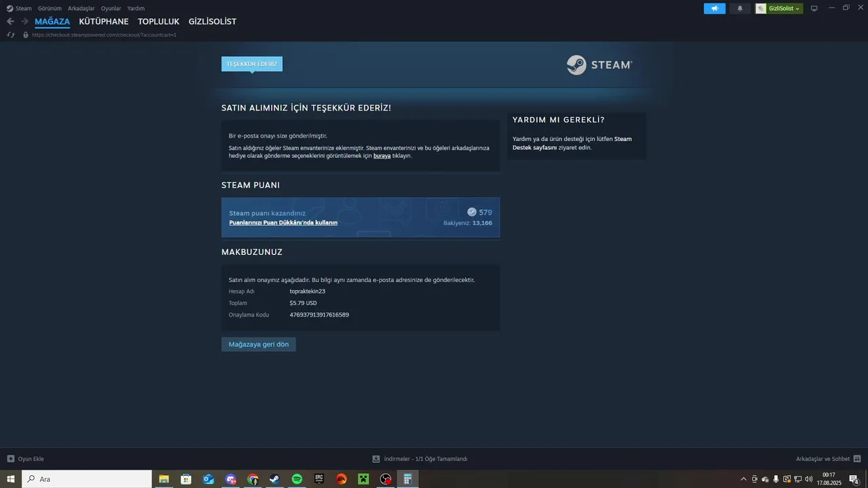
Task: Open the Windows Start menu
Action: [11, 479]
